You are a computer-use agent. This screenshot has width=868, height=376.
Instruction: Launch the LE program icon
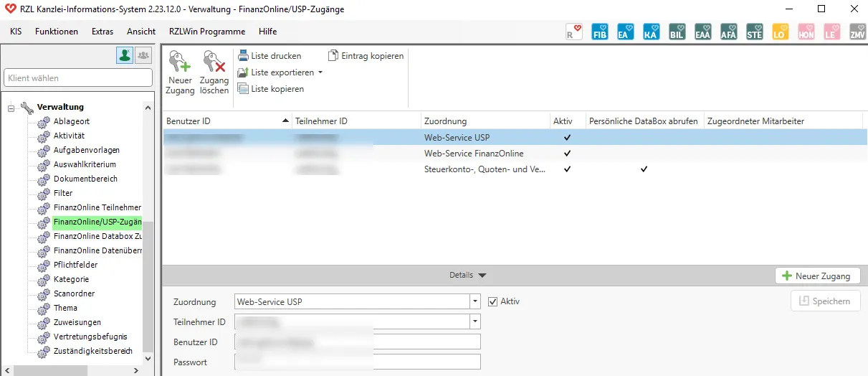coord(832,32)
